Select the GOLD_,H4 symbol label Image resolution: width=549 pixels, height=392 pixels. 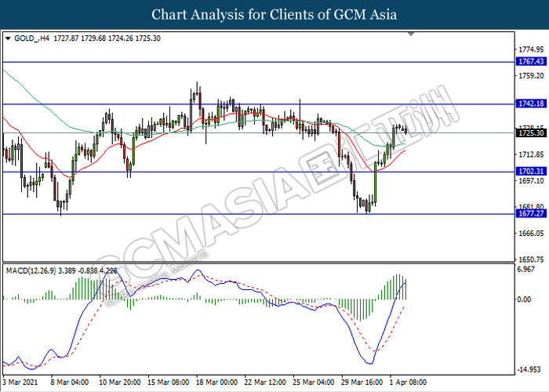(31, 38)
